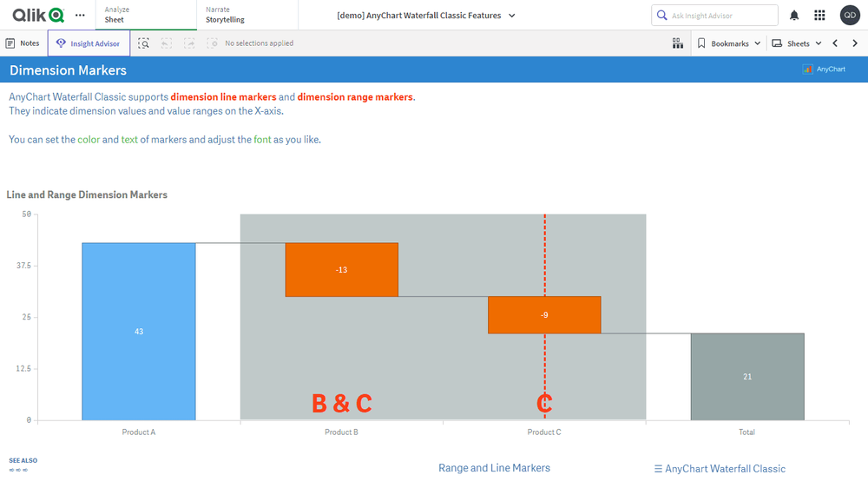Open the Range and Line Markers link
868x488 pixels.
point(494,468)
